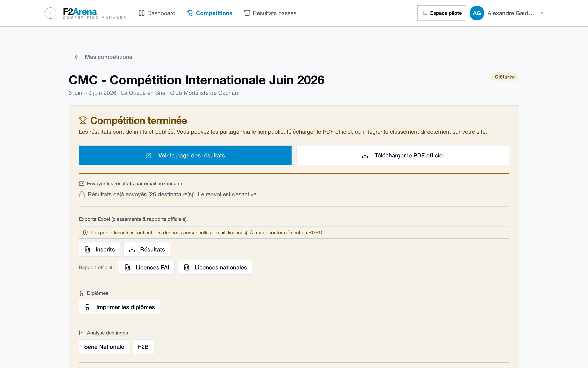Click the text 'Club Modéliste de Cachan' subtitle
Viewport: 588px width, 368px height.
pyautogui.click(x=204, y=93)
